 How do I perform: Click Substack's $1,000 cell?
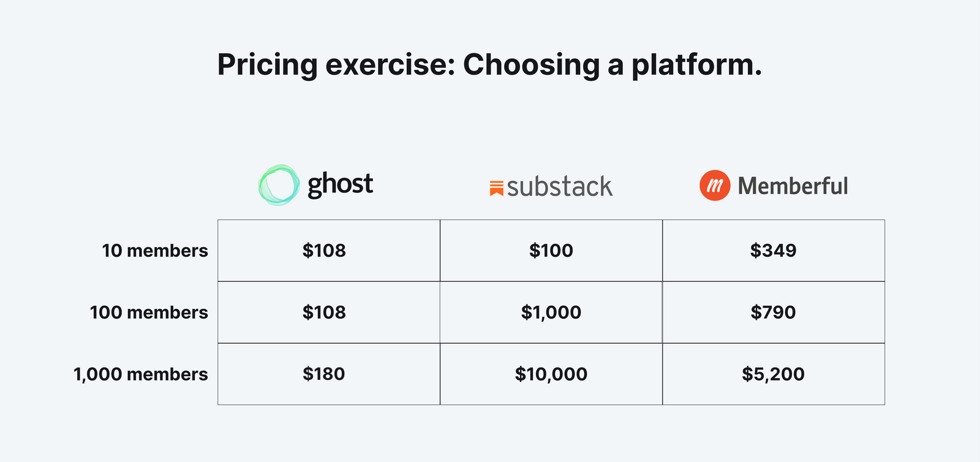[x=551, y=312]
